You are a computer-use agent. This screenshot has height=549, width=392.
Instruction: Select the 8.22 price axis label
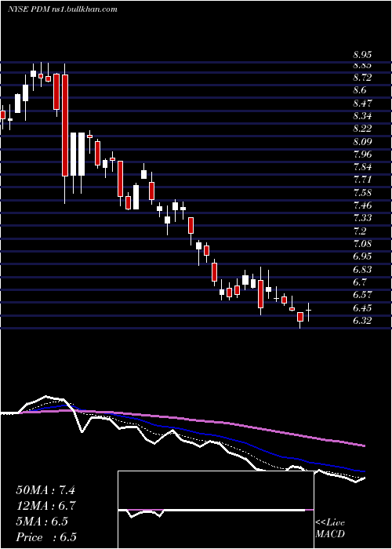tap(362, 129)
